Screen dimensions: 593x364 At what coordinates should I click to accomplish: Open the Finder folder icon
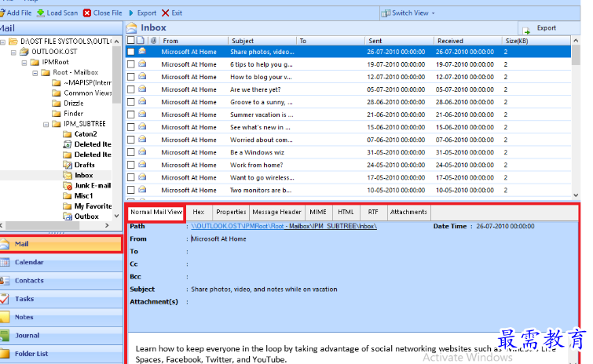(57, 113)
